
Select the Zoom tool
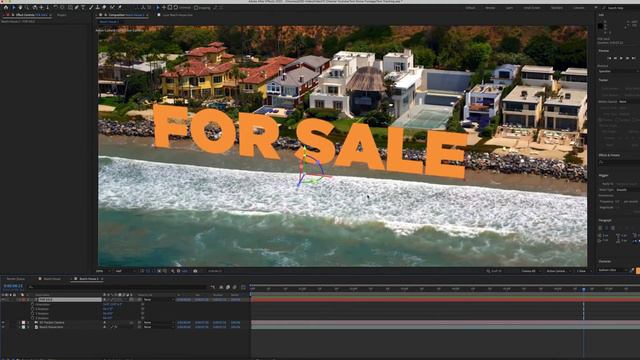coord(27,7)
